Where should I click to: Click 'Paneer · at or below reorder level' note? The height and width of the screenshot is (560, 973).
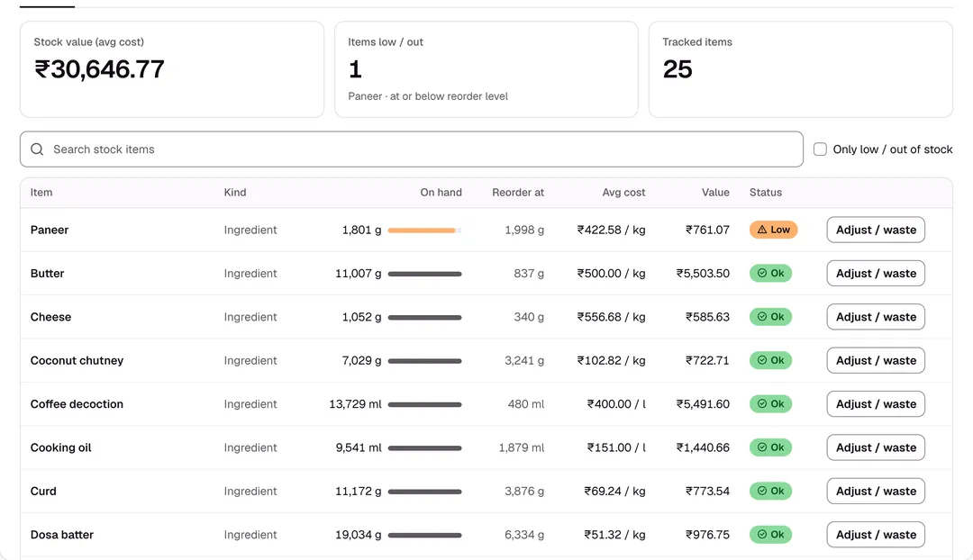click(x=428, y=96)
